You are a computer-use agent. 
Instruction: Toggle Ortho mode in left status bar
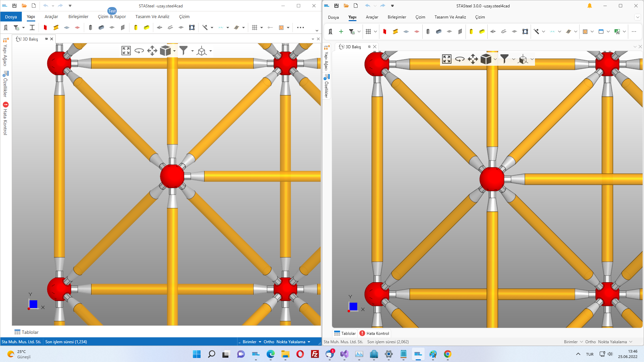coord(269,342)
